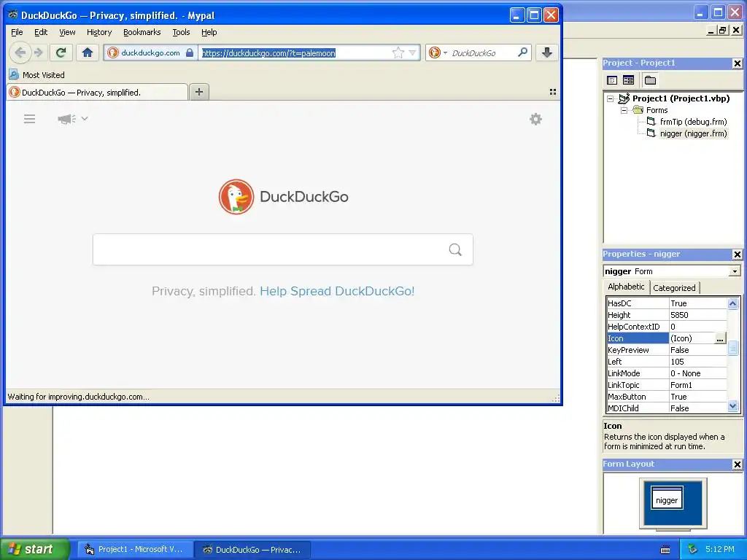Select the LinkMode property row

coord(667,373)
